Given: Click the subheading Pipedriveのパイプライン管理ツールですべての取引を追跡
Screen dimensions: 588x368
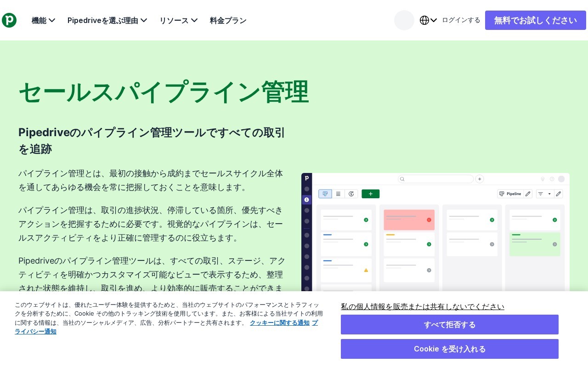Looking at the screenshot, I should coord(152,141).
